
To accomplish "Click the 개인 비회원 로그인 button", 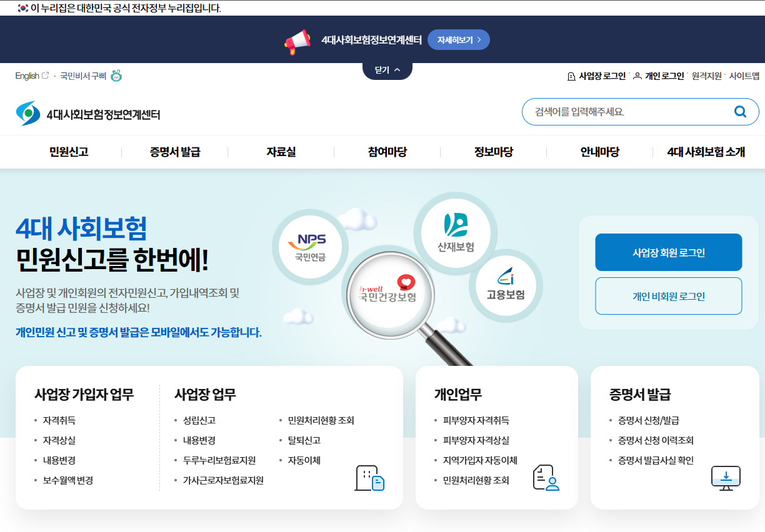I will pos(669,296).
